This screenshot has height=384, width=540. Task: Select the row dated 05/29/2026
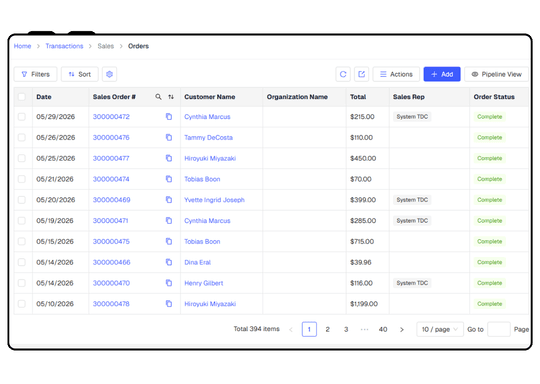click(x=22, y=117)
